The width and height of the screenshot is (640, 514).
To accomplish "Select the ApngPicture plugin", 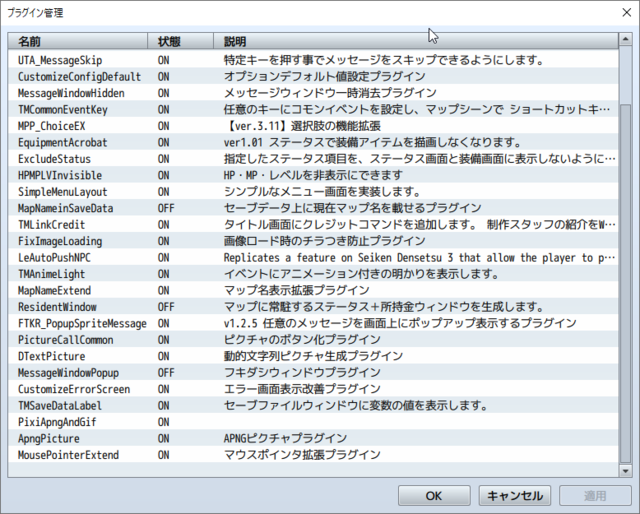I will (x=313, y=439).
